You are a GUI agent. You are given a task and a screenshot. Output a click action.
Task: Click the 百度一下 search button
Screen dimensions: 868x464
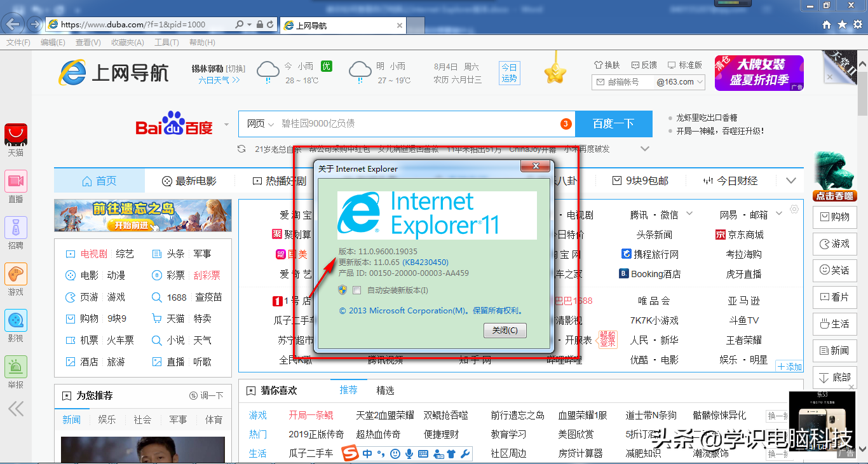[613, 124]
